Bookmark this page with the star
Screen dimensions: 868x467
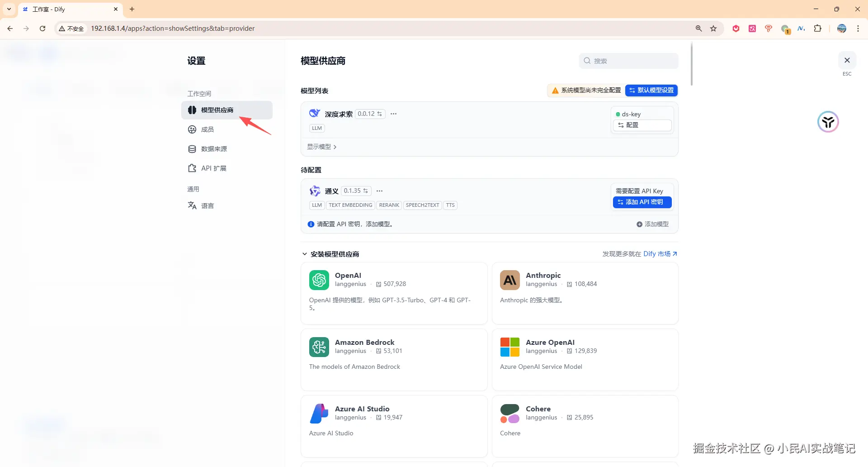[x=713, y=29]
